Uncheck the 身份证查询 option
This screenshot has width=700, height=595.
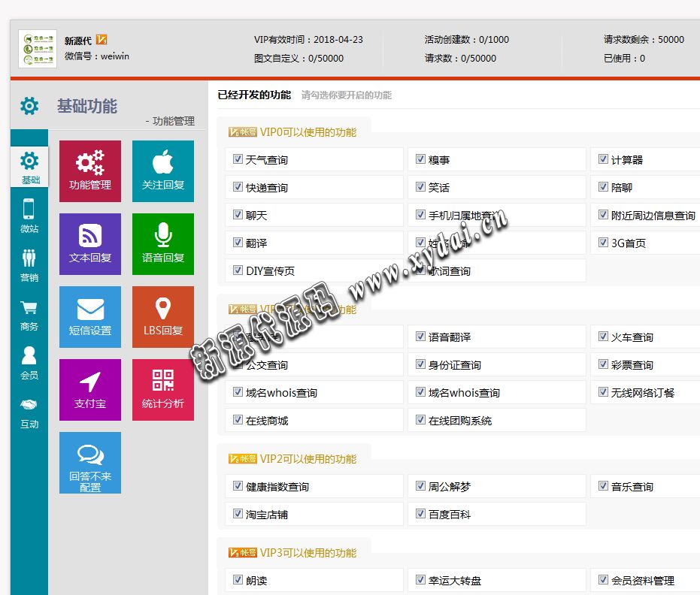click(x=420, y=364)
